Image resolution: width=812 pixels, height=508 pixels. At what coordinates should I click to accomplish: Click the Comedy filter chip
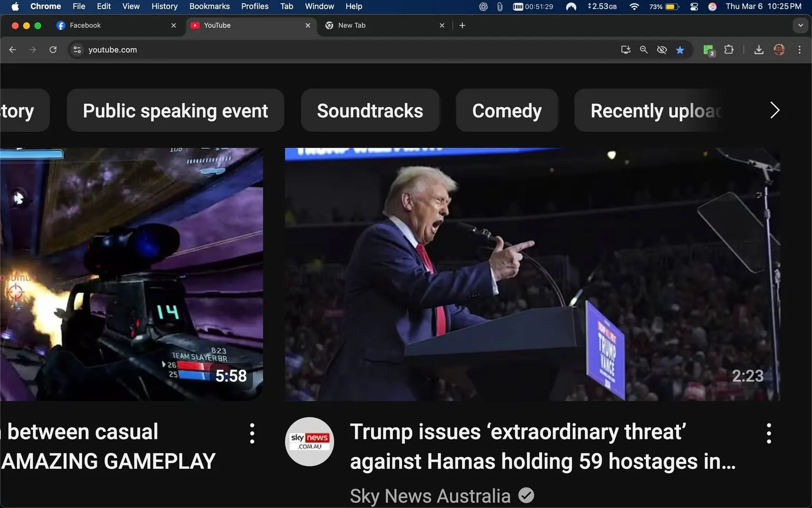(x=506, y=110)
